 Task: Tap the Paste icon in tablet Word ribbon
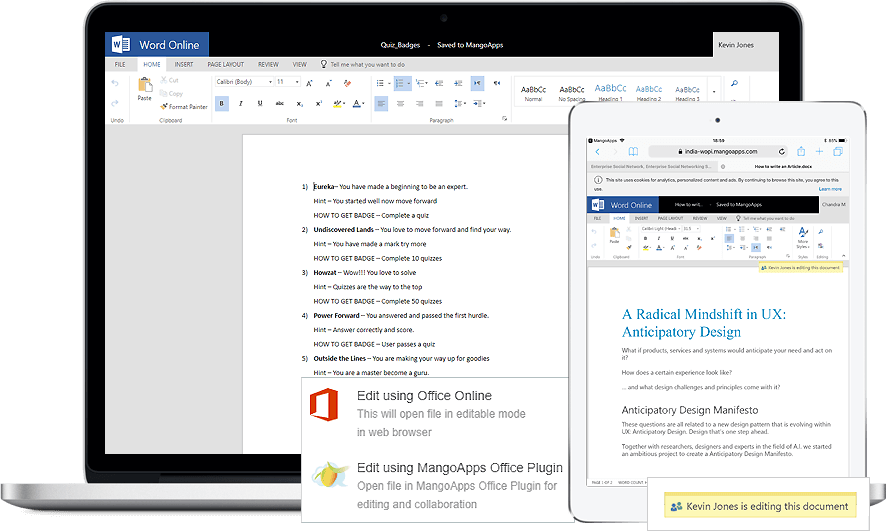point(614,232)
